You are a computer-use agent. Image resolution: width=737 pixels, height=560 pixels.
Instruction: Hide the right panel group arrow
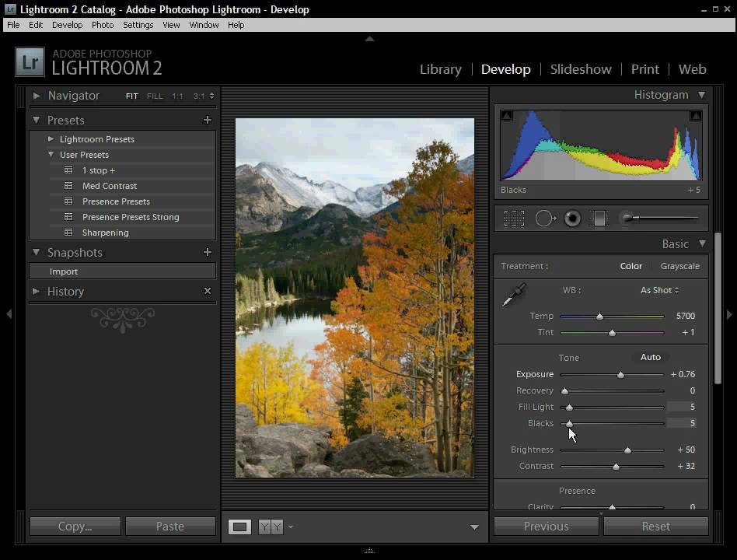729,314
